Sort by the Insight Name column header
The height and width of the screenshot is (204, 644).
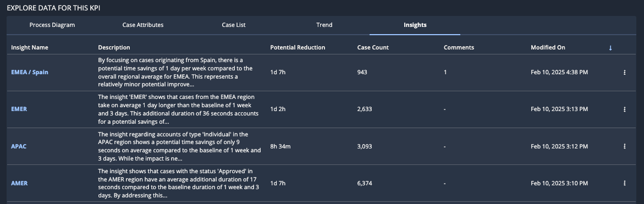(30, 48)
